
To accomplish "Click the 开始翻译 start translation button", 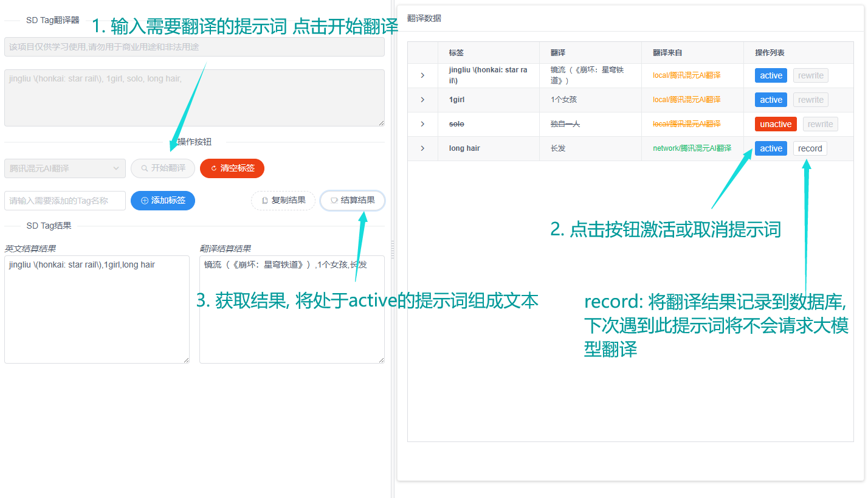I will pyautogui.click(x=162, y=168).
